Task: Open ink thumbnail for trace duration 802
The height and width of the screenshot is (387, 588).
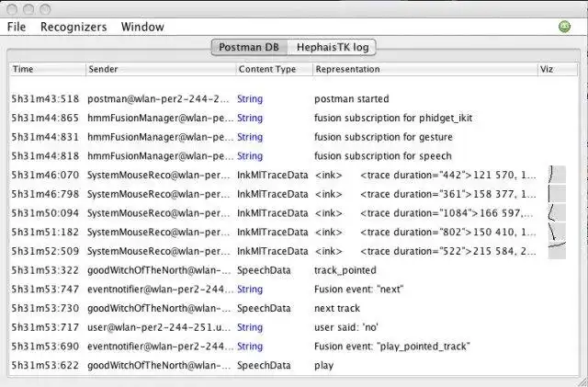Action: click(557, 232)
